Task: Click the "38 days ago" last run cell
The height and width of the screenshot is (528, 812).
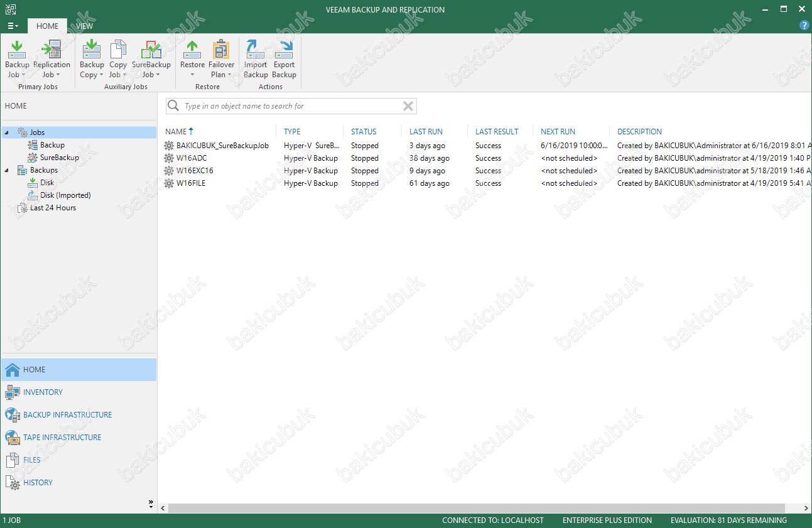Action: (430, 158)
